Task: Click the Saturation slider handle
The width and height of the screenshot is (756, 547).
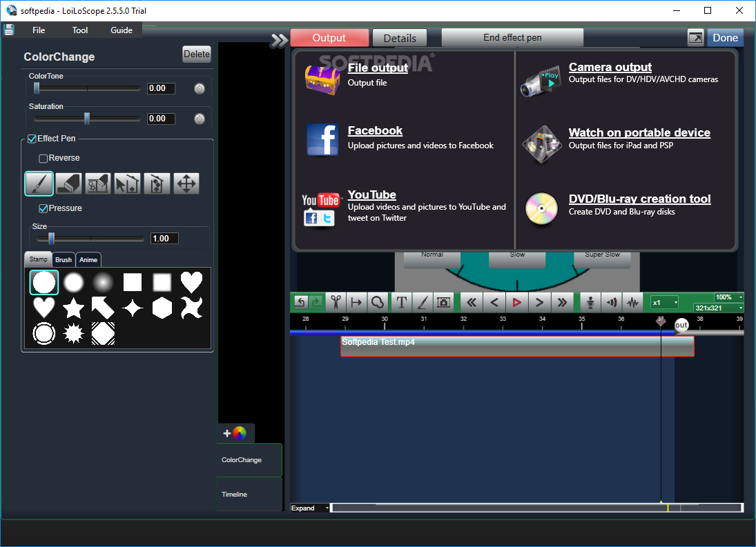Action: point(87,119)
